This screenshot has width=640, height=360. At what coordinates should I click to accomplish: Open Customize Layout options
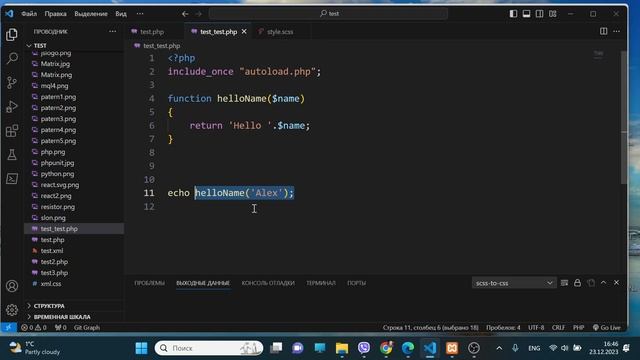(x=553, y=13)
